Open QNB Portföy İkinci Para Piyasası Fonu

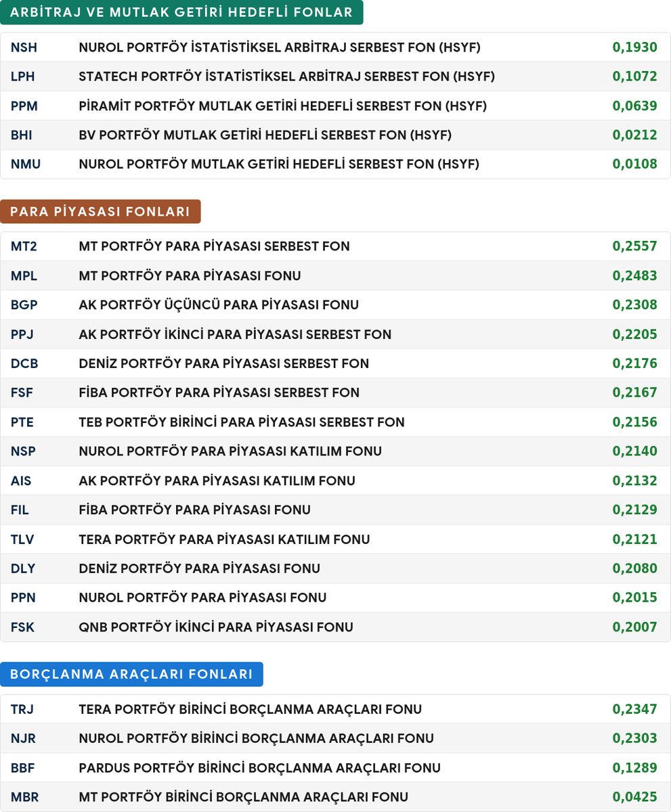click(216, 627)
